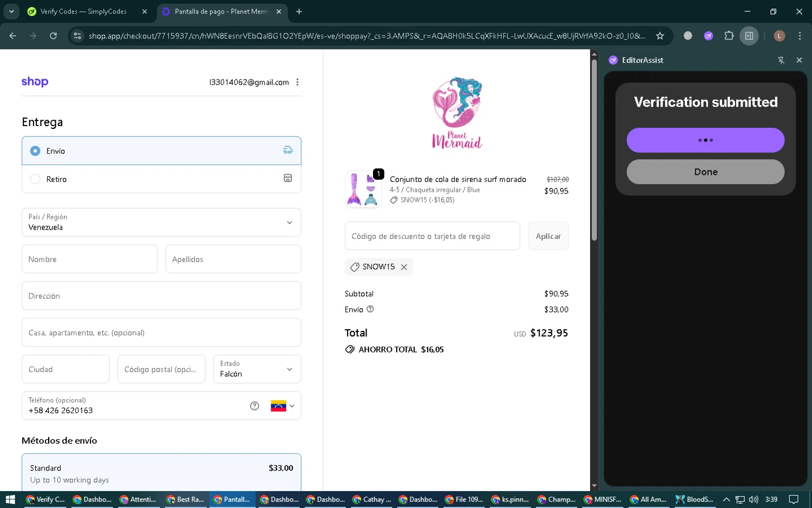This screenshot has width=812, height=508.
Task: Go back to previous page
Action: click(x=13, y=36)
